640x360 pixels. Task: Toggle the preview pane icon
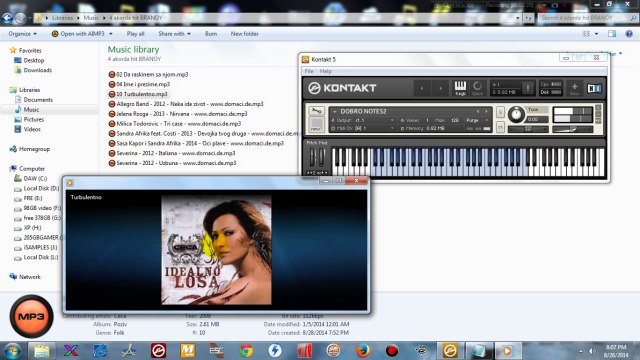tap(612, 34)
